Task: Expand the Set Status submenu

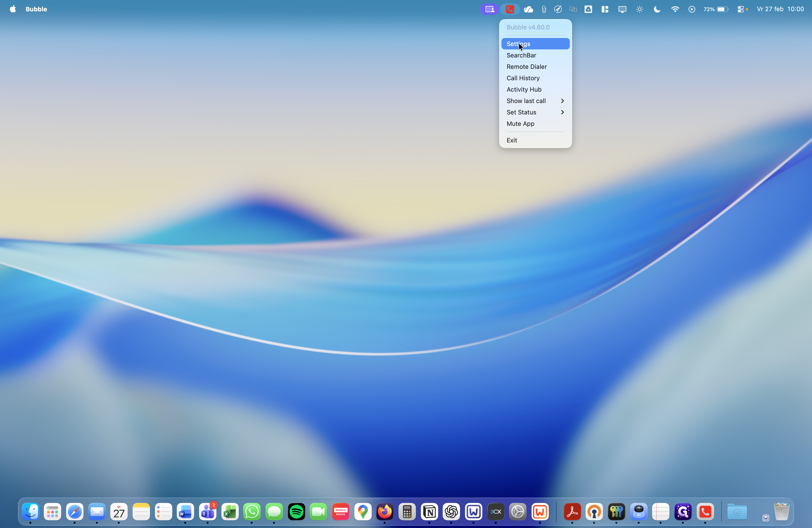Action: (535, 112)
